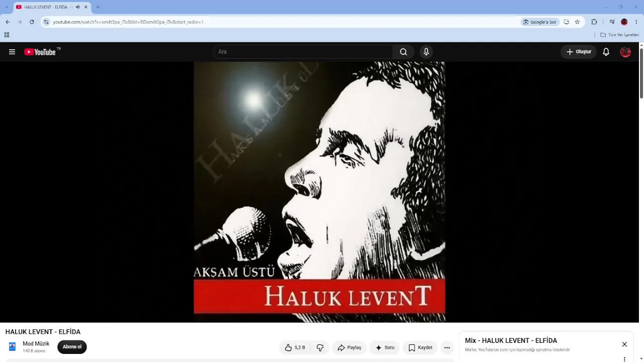Open the apps grid in bookmarks bar
Screen dimensions: 644x362
pos(7,35)
